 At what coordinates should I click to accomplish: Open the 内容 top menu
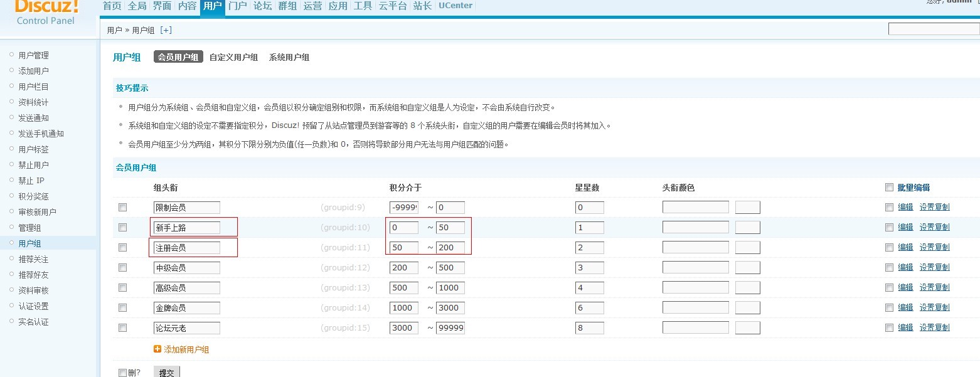pos(187,6)
